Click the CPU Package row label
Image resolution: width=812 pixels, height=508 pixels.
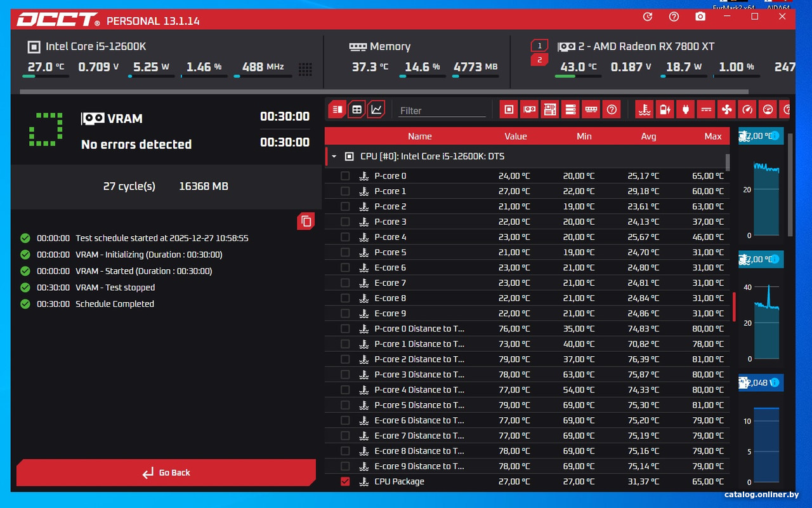tap(399, 481)
